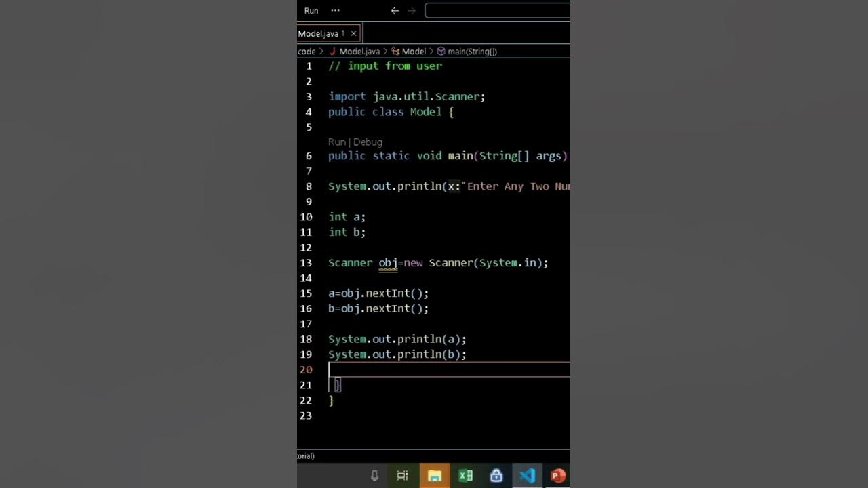
Task: Click the 'int b;' declaration
Action: coord(347,232)
